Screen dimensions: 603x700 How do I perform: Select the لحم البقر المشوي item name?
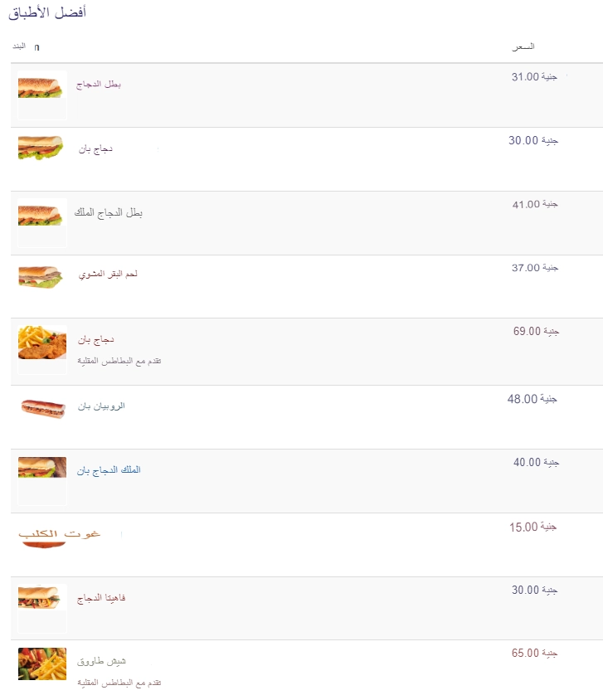click(108, 274)
